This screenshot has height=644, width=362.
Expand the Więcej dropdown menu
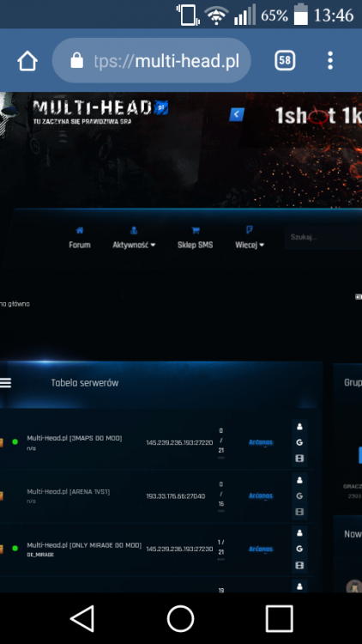click(x=250, y=238)
